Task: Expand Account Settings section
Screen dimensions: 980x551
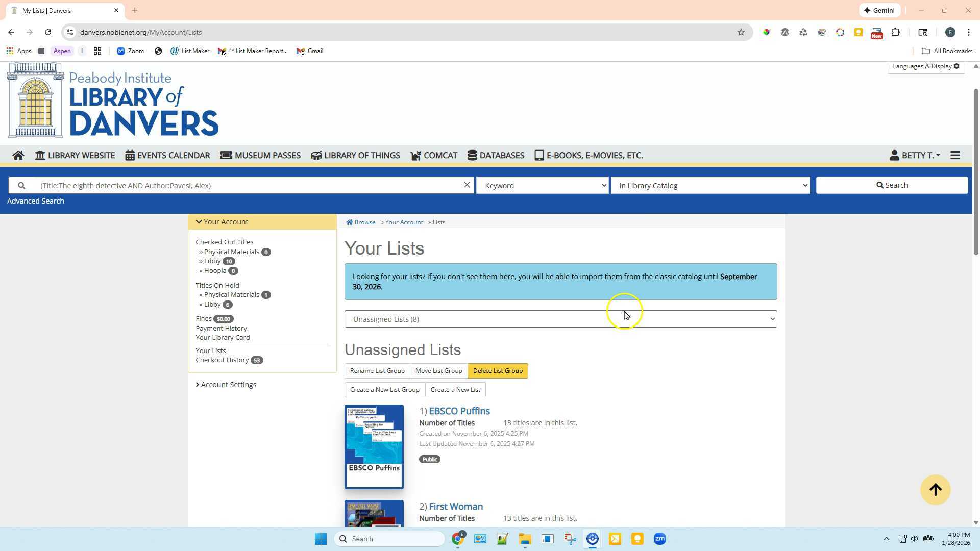Action: pyautogui.click(x=226, y=385)
